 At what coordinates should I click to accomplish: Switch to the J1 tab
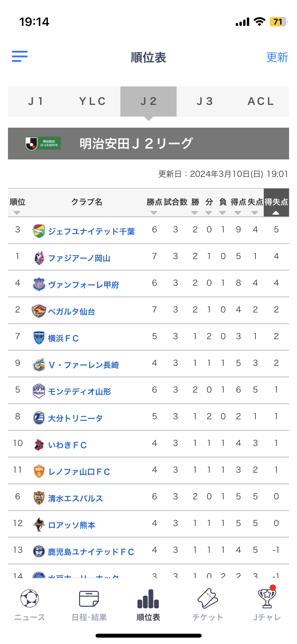pyautogui.click(x=36, y=102)
